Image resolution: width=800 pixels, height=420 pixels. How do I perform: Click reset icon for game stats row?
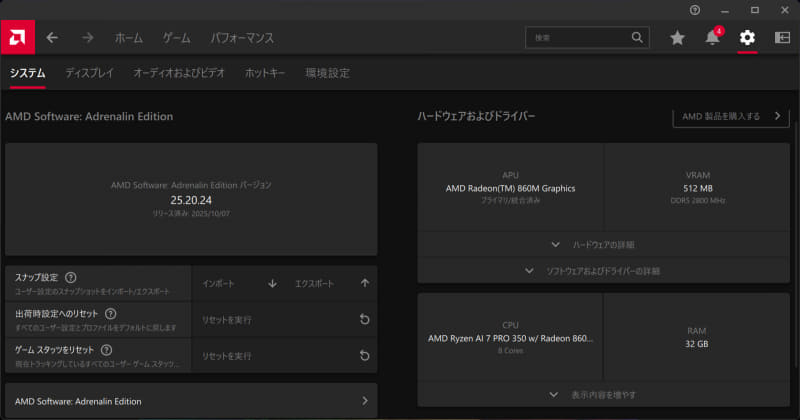pyautogui.click(x=364, y=356)
